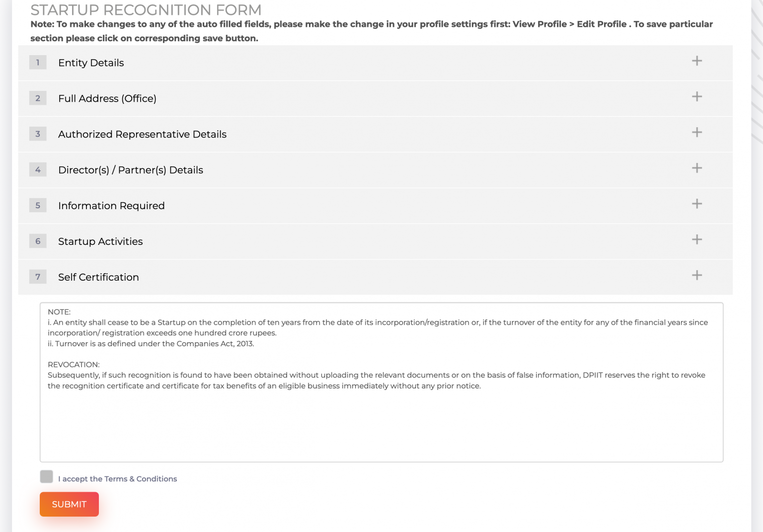Click the number 7 section badge
The width and height of the screenshot is (763, 532).
click(38, 277)
